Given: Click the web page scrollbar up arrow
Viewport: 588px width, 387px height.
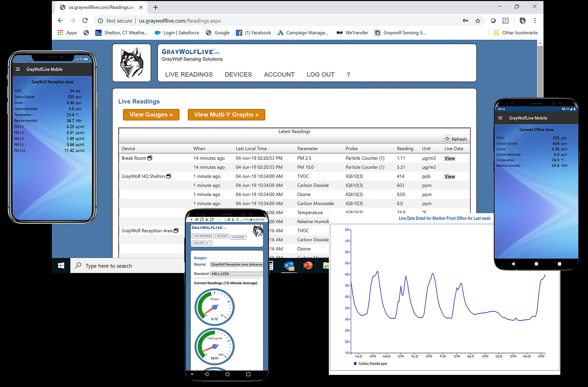Looking at the screenshot, I should tap(540, 43).
